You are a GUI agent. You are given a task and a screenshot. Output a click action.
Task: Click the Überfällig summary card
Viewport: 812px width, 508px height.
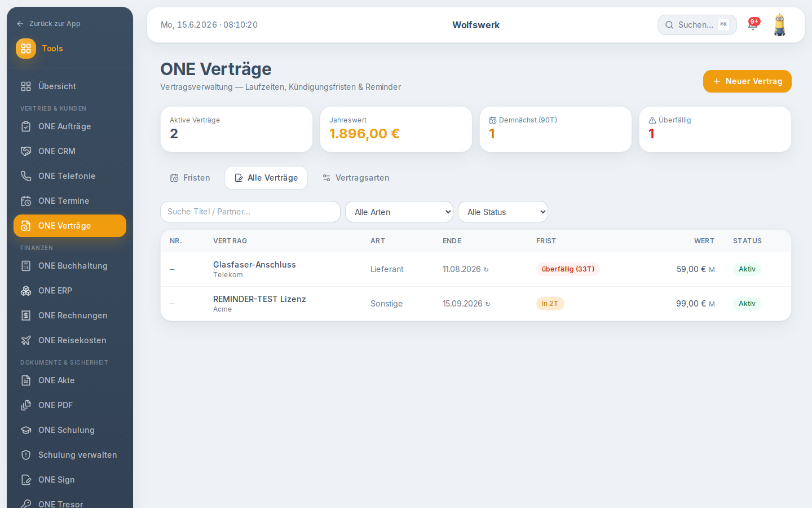pyautogui.click(x=715, y=129)
